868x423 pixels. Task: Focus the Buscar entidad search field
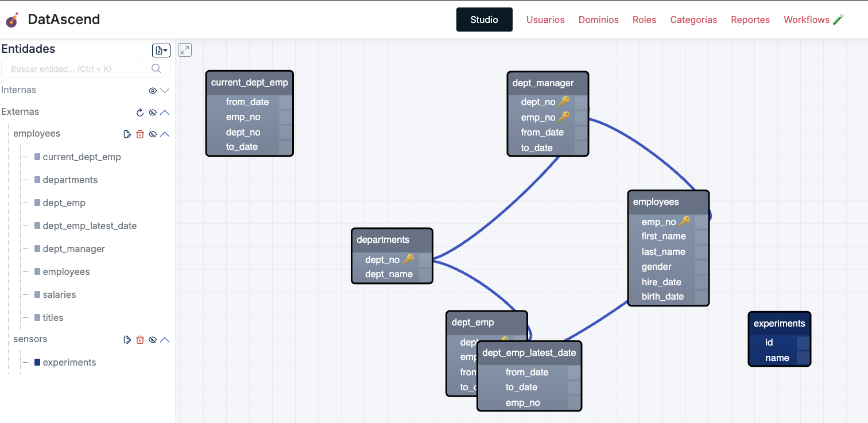72,69
